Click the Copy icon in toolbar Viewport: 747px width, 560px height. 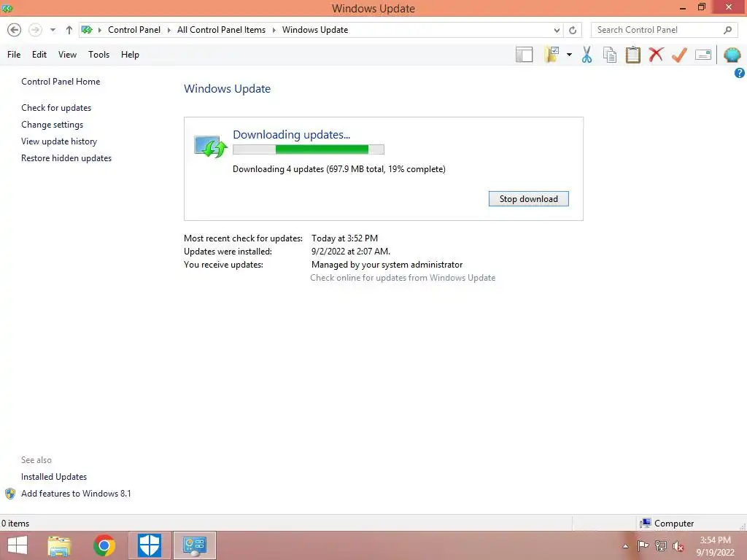pos(610,55)
